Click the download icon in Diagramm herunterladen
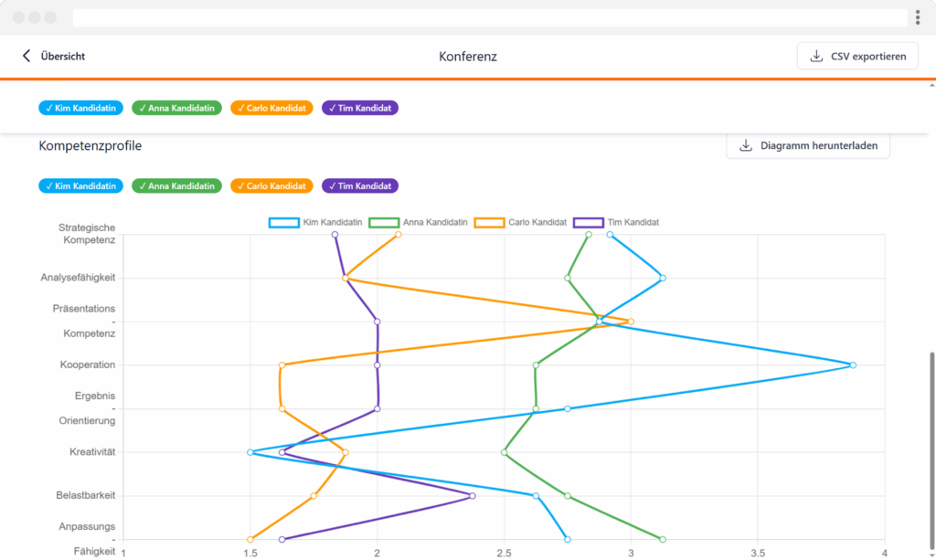 coord(746,146)
